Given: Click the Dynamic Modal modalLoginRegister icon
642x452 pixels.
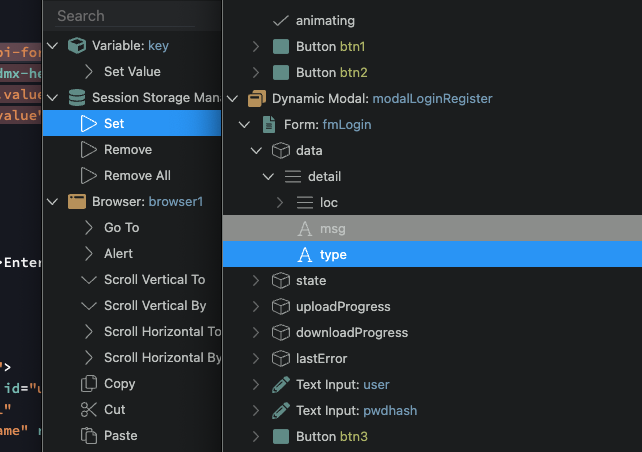Looking at the screenshot, I should [x=256, y=98].
